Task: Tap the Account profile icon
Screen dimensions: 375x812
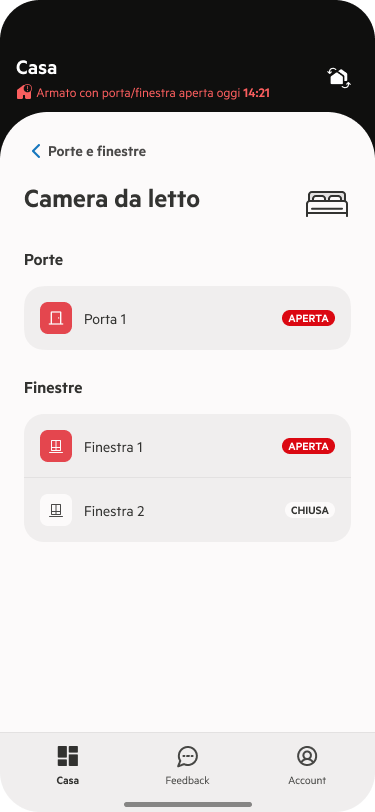Action: [307, 756]
